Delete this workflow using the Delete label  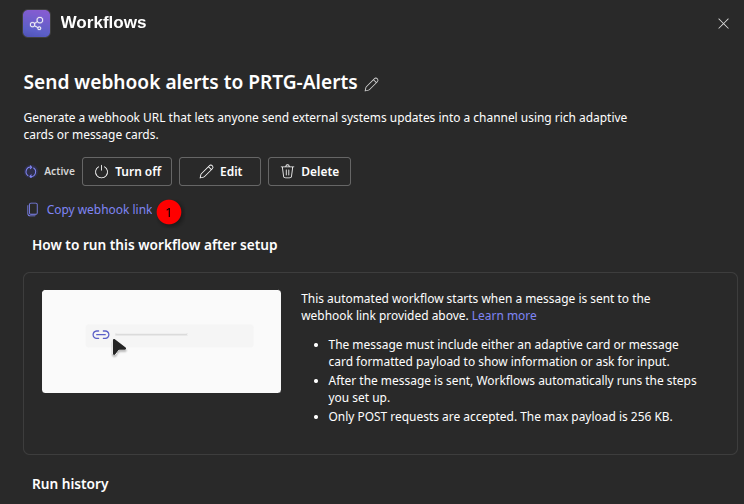pos(319,171)
